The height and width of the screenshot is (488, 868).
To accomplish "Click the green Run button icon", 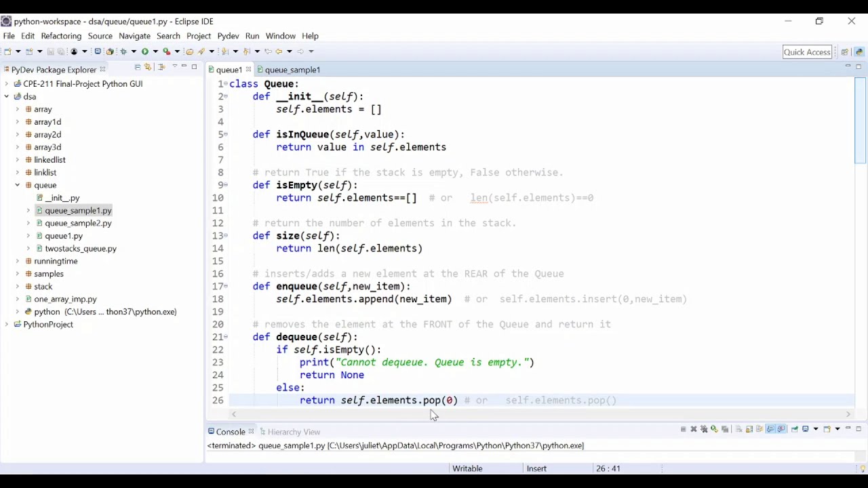I will [145, 52].
